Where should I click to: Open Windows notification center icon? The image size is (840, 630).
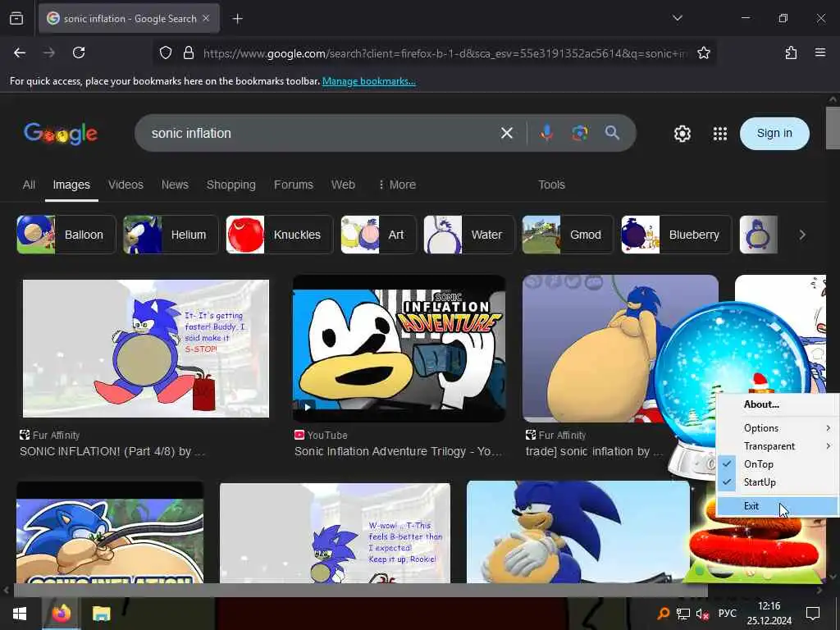tap(813, 614)
